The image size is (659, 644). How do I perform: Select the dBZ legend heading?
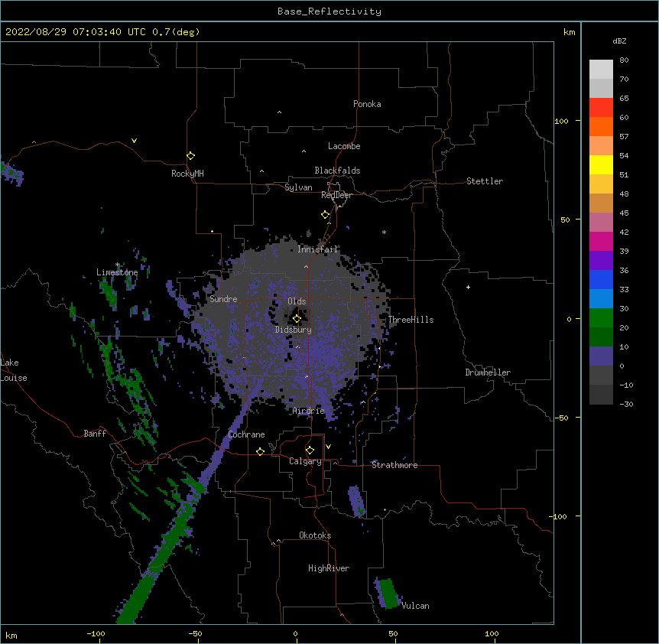click(619, 41)
